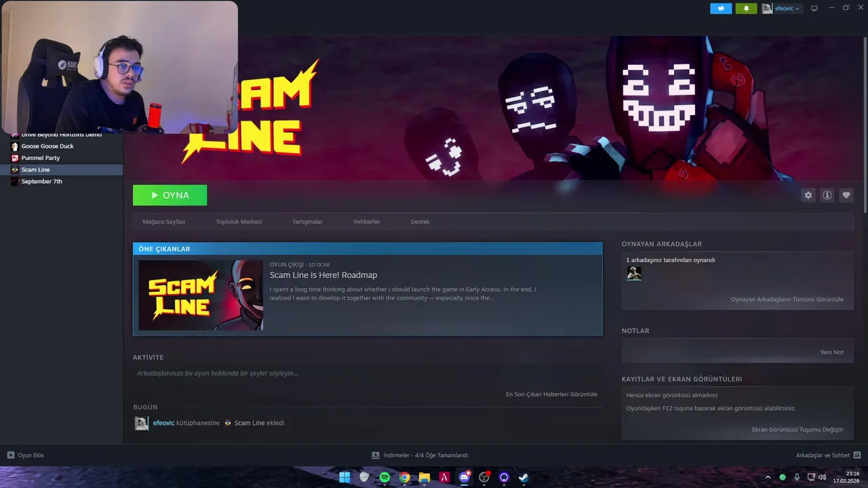868x488 pixels.
Task: Open the Windows Start menu
Action: (344, 477)
